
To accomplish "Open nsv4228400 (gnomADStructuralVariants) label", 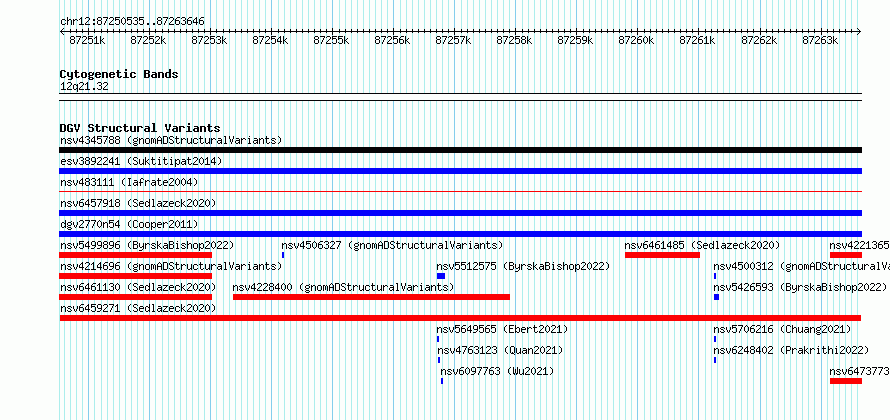I will 343,287.
